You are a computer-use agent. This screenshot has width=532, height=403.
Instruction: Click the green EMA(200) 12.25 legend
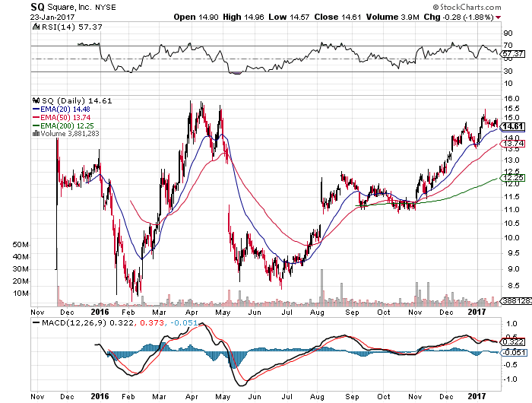(x=63, y=125)
